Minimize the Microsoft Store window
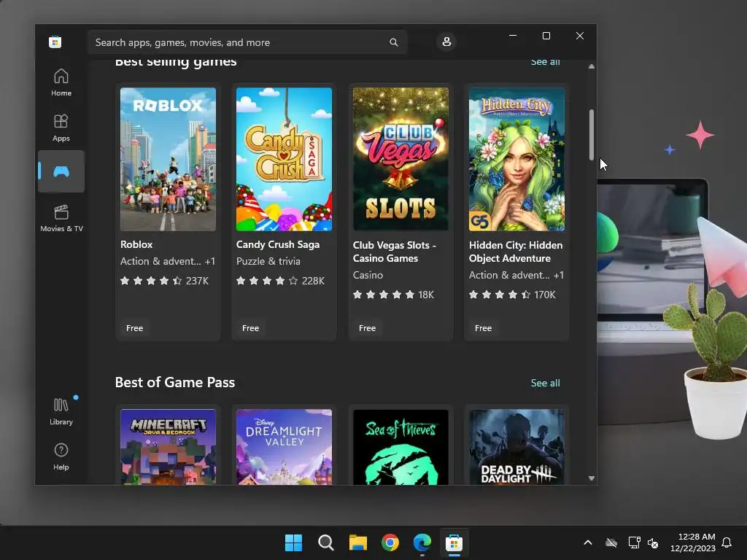Viewport: 747px width, 560px height. 513,36
